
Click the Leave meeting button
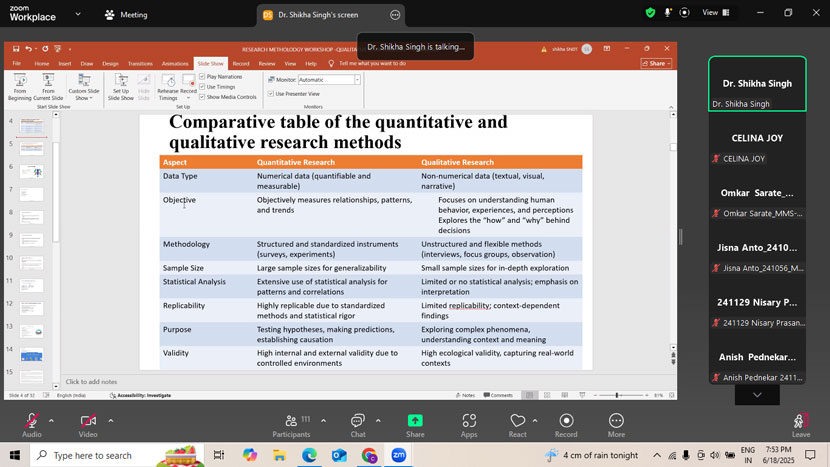tap(801, 425)
